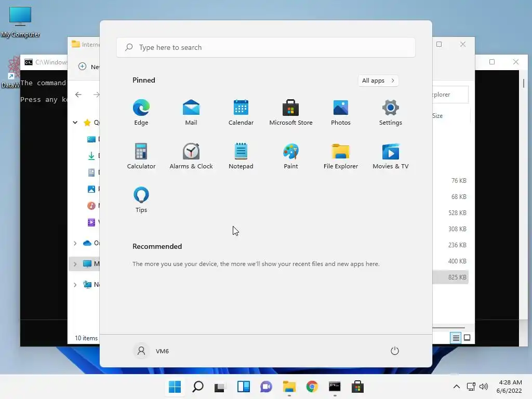Screen dimensions: 532x399
Task: Select the file row showing 76 KB
Action: click(450, 180)
